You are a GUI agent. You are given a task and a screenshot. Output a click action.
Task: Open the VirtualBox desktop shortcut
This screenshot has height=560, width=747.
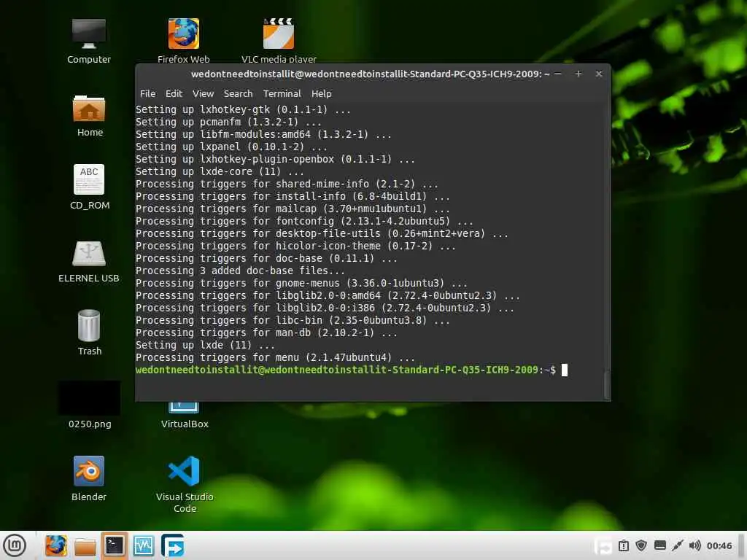185,416
